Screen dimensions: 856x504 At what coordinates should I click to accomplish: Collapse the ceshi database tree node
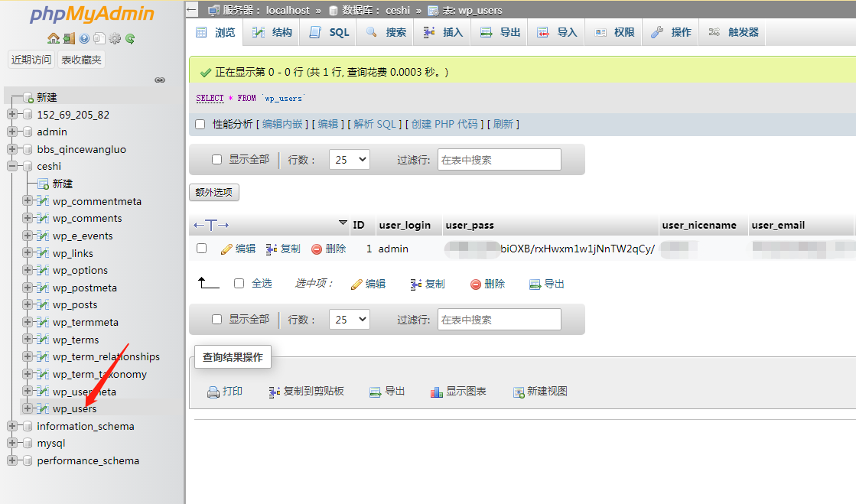point(12,166)
